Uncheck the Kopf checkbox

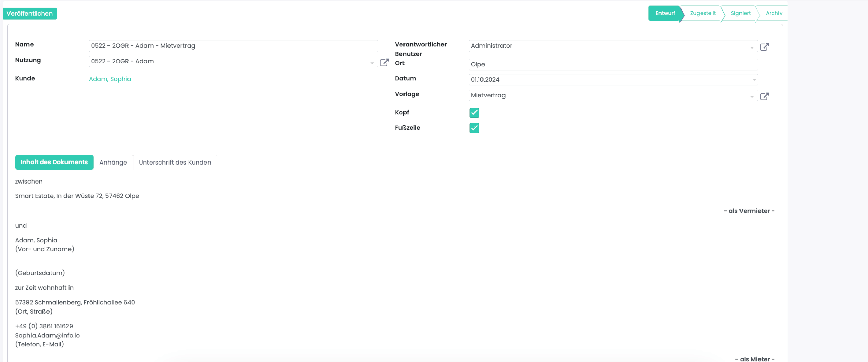click(474, 113)
